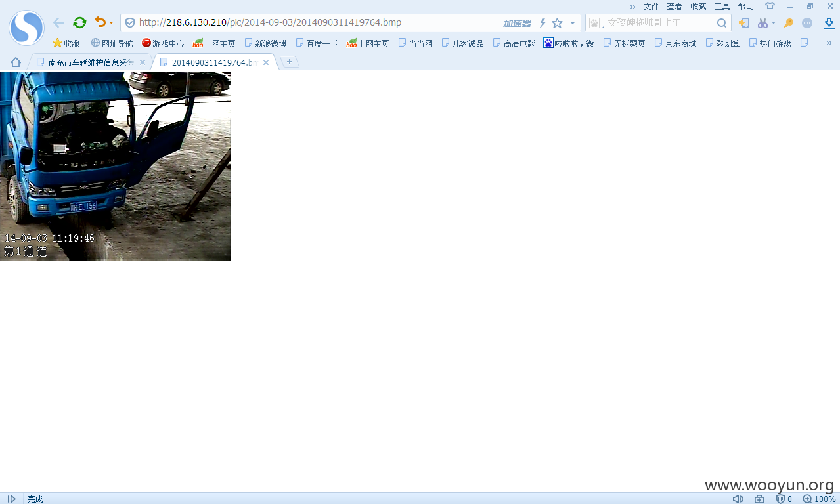Click the golden key password icon
Viewport: 840px width, 504px height.
click(x=789, y=23)
